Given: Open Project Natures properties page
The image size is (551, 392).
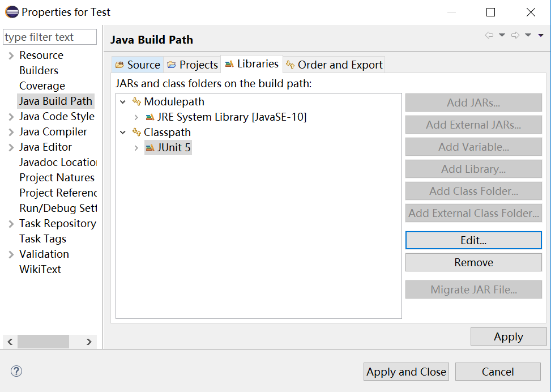Looking at the screenshot, I should 57,177.
